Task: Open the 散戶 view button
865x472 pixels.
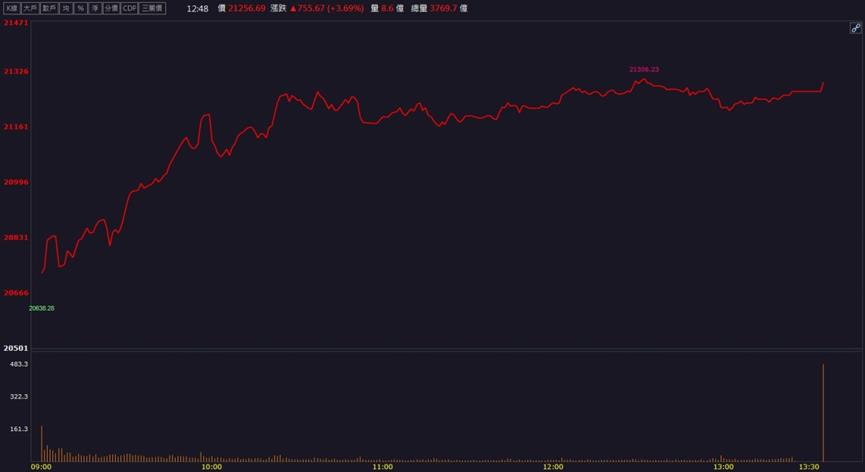Action: click(49, 8)
